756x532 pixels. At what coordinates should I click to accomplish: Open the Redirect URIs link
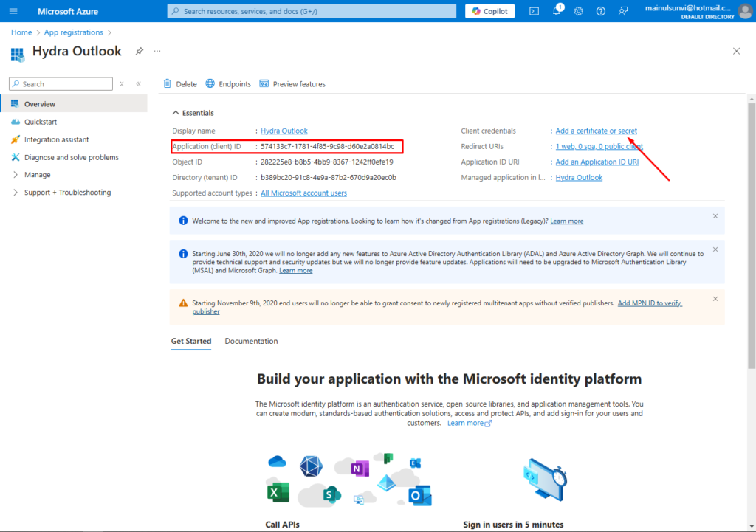[x=599, y=147]
